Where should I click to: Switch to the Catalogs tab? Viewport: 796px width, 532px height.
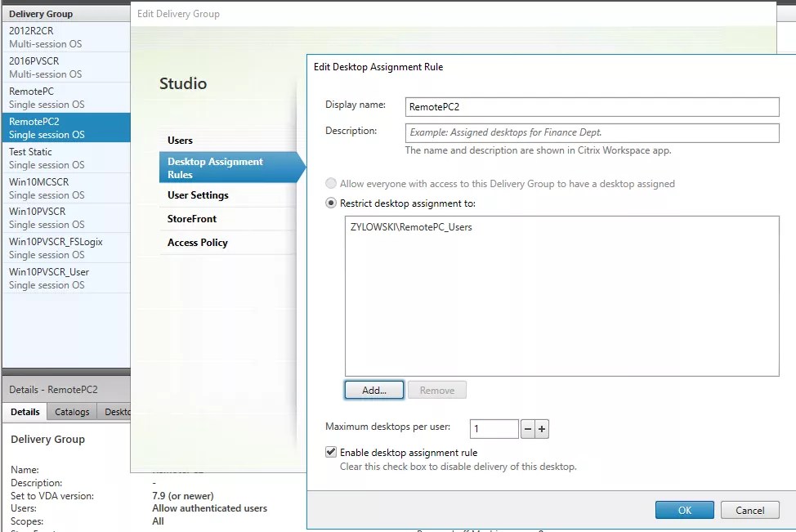tap(72, 412)
